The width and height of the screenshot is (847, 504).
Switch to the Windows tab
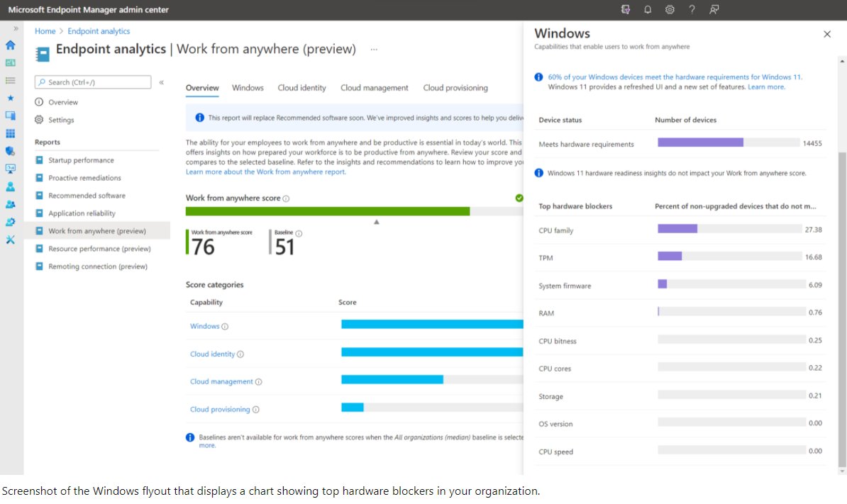pyautogui.click(x=248, y=88)
